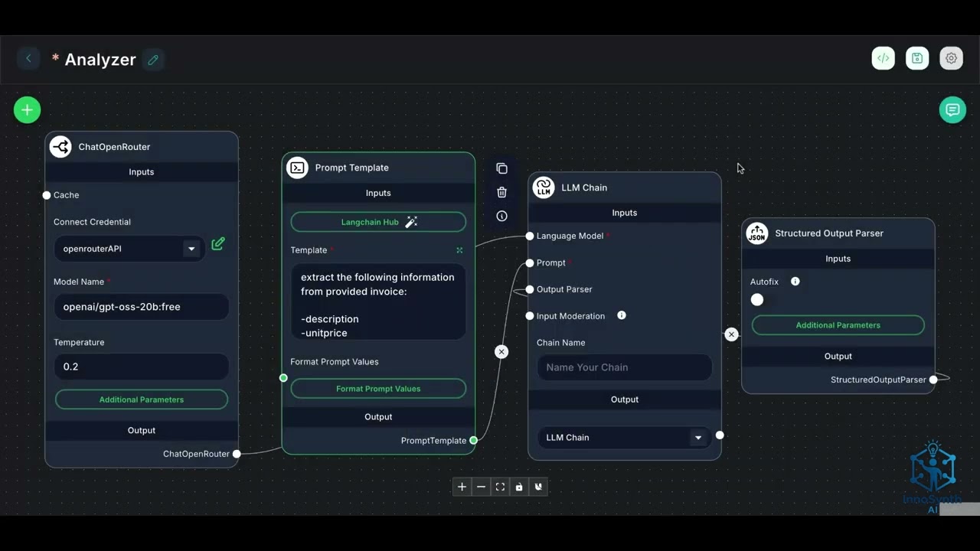The width and height of the screenshot is (980, 551).
Task: Click ChatOpenRouter output connector dot
Action: click(x=237, y=454)
